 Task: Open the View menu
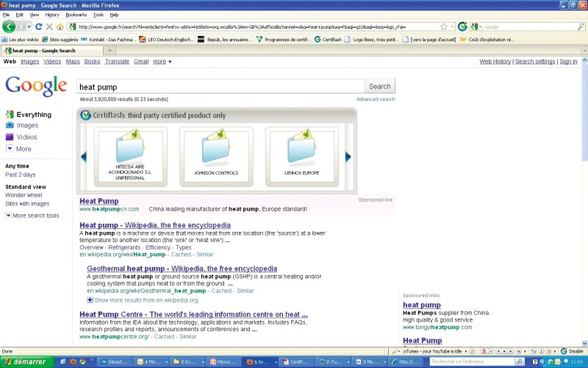pos(35,15)
